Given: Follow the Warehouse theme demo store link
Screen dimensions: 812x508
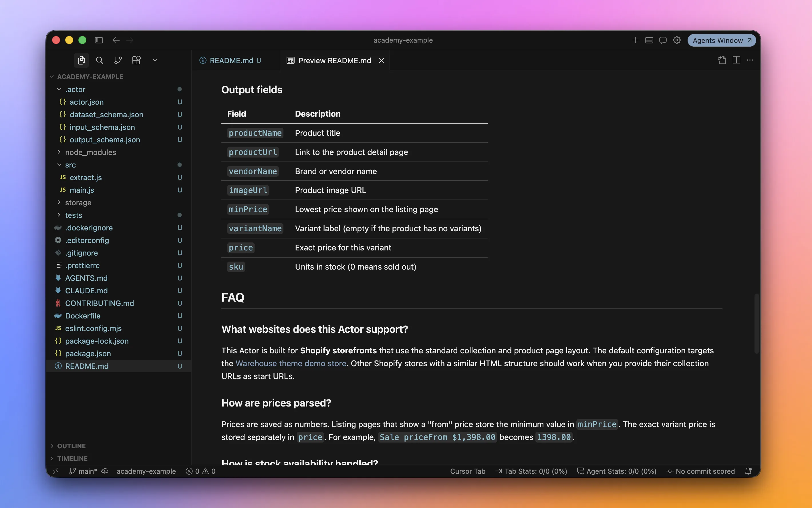Looking at the screenshot, I should (x=291, y=364).
